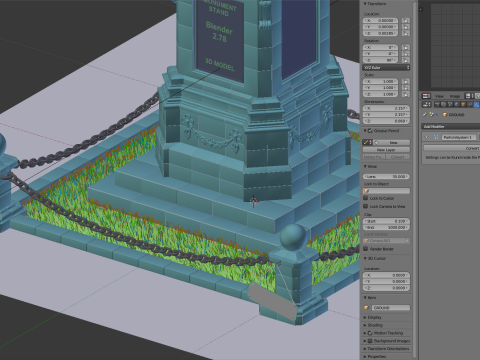Click the Lens value slider
The width and height of the screenshot is (480, 360).
[386, 177]
